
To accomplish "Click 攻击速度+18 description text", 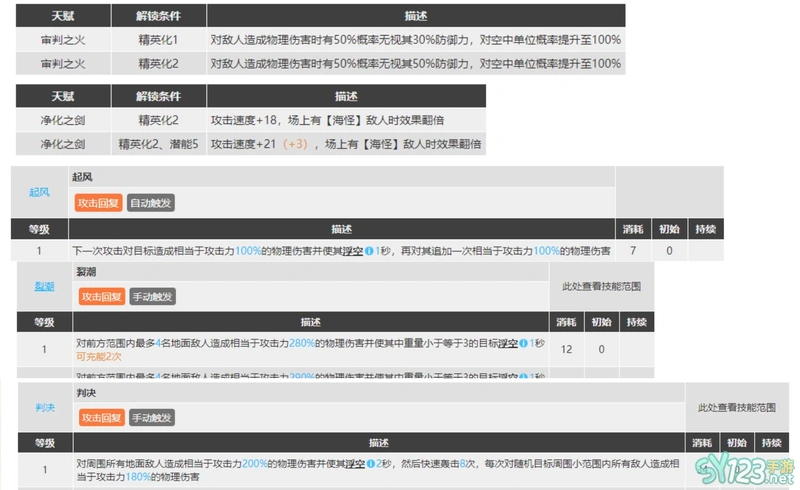I will pyautogui.click(x=327, y=120).
